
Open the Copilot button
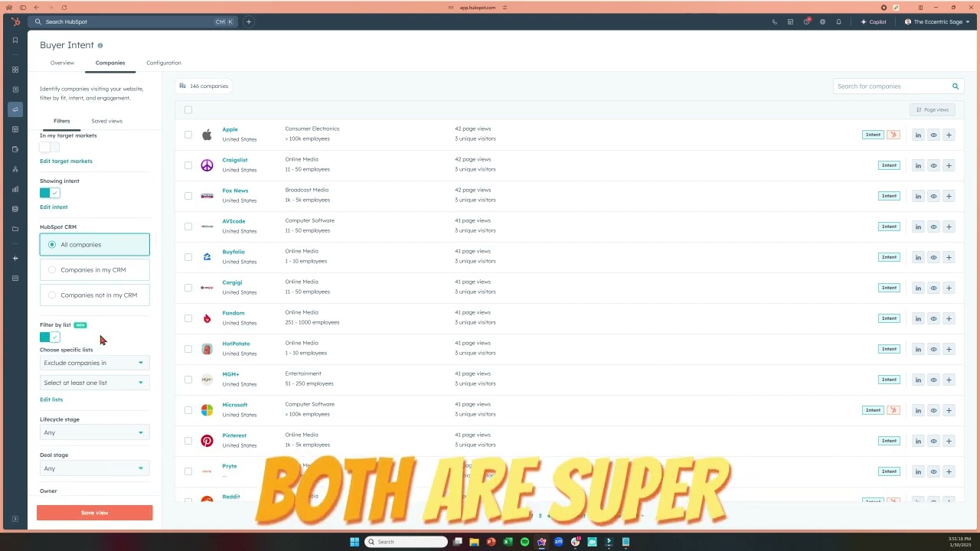874,22
